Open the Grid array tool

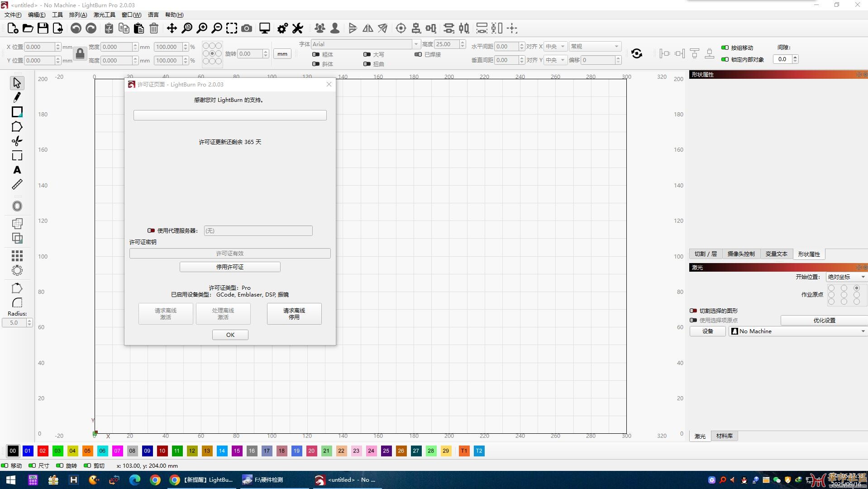(17, 256)
